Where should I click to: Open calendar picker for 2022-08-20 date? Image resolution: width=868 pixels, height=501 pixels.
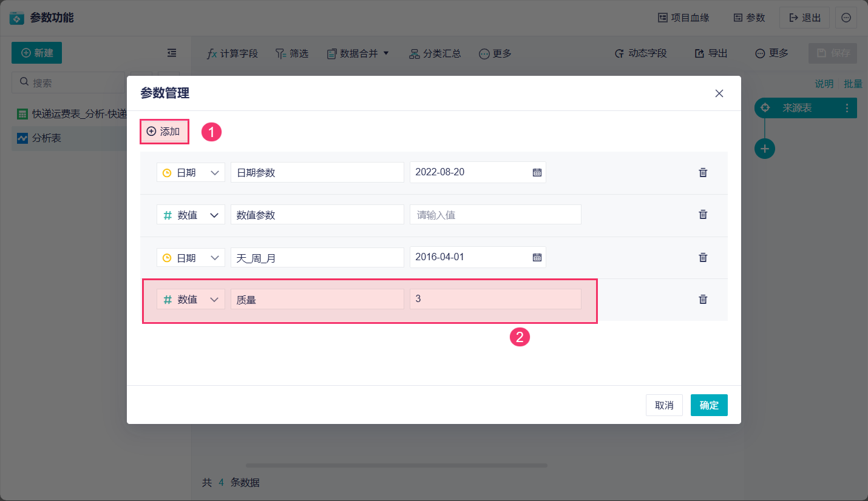(537, 172)
